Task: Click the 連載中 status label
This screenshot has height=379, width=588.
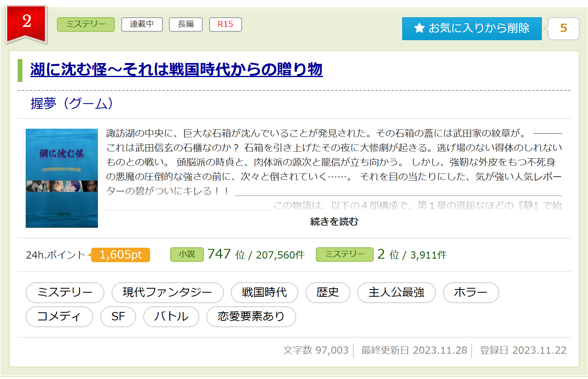Action: 142,24
